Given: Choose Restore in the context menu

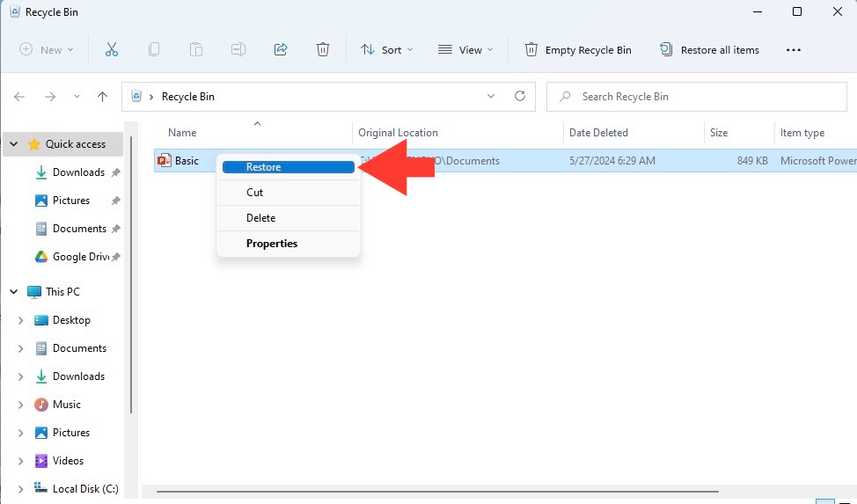Looking at the screenshot, I should click(288, 167).
